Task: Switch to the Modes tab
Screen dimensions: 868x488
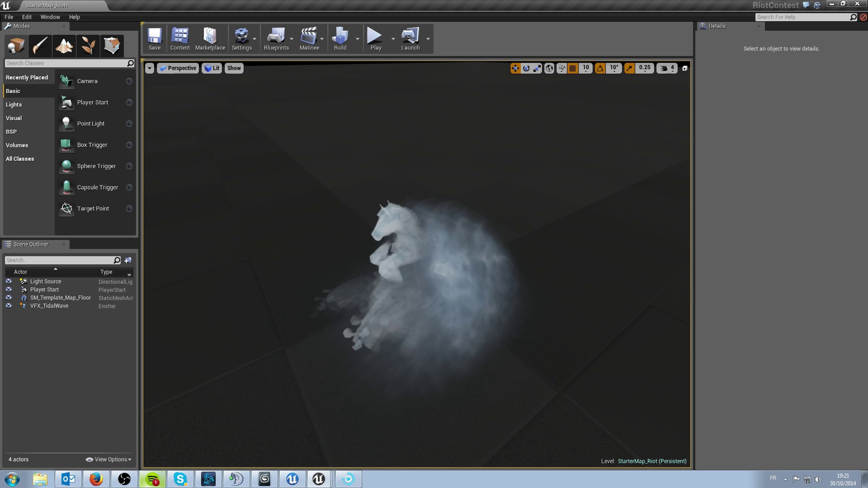Action: (35, 26)
